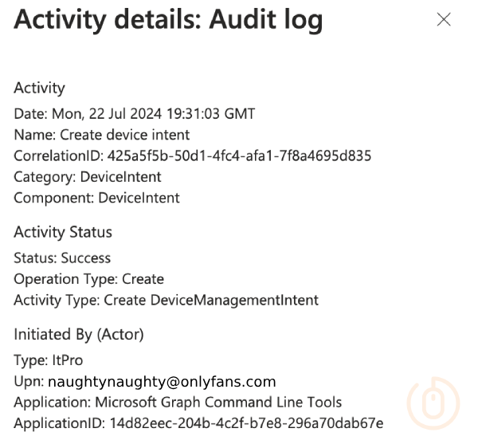
Task: Select the Activity Status section heading
Action: tap(63, 232)
